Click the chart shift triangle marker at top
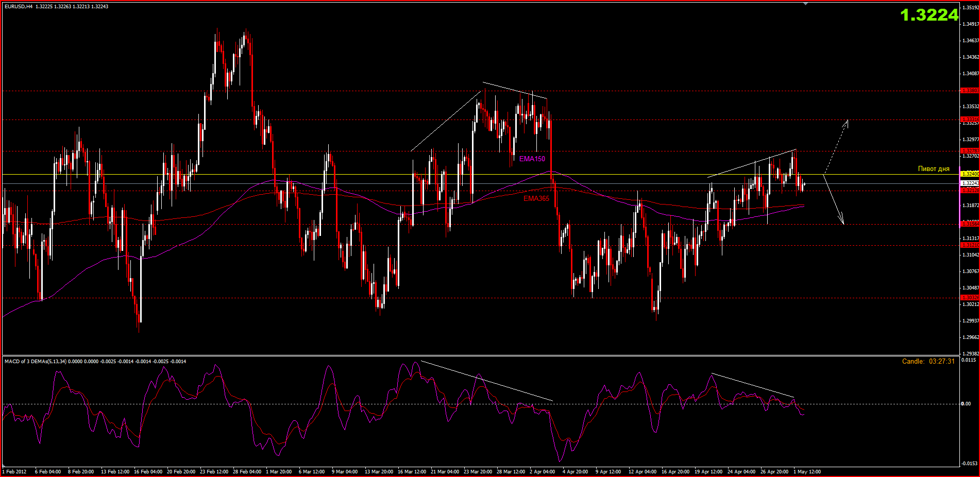This screenshot has height=477, width=980. coord(806,4)
